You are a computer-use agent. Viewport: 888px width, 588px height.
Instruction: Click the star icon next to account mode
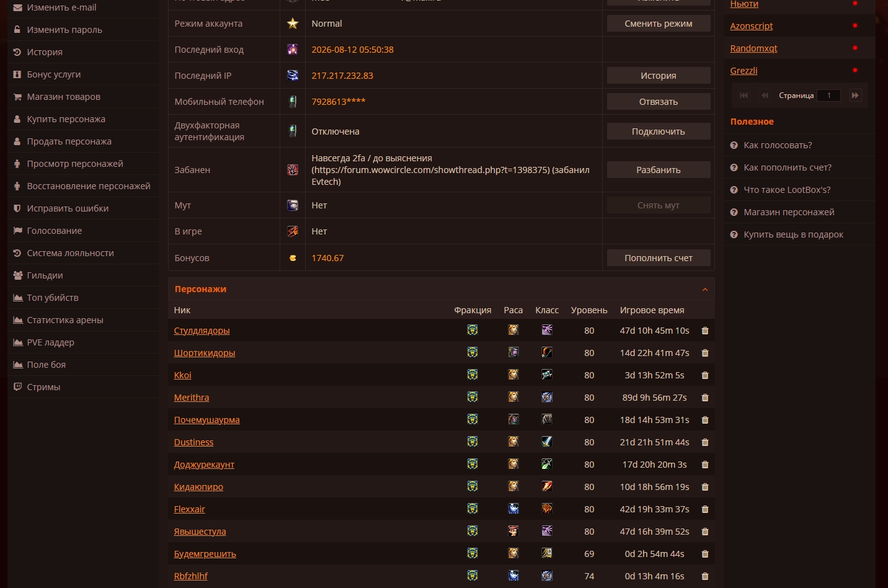tap(293, 24)
